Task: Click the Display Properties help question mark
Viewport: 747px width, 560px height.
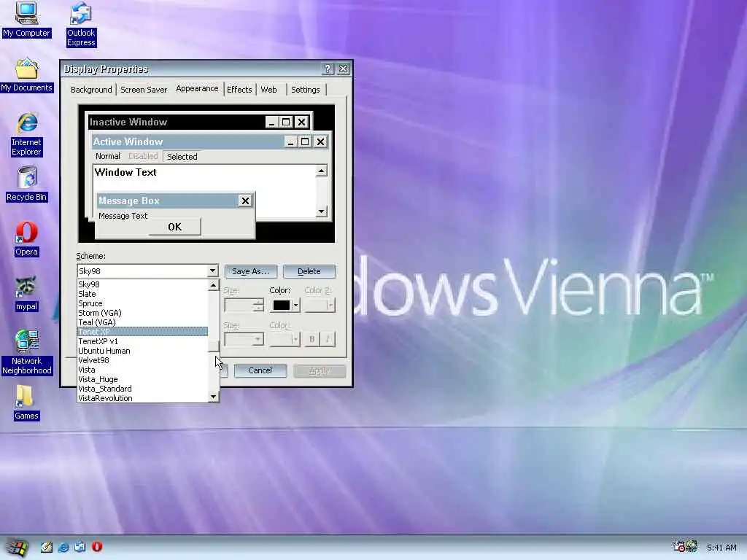Action: click(x=328, y=69)
